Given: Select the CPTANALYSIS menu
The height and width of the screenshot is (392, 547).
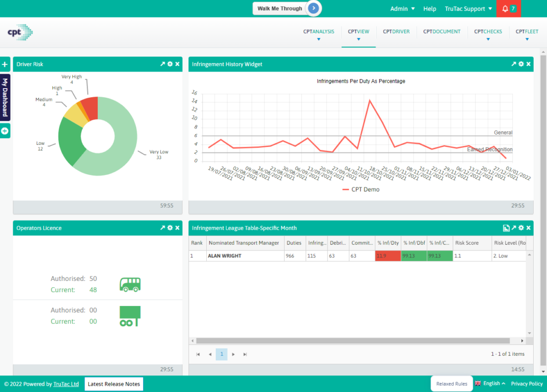Looking at the screenshot, I should coord(318,32).
